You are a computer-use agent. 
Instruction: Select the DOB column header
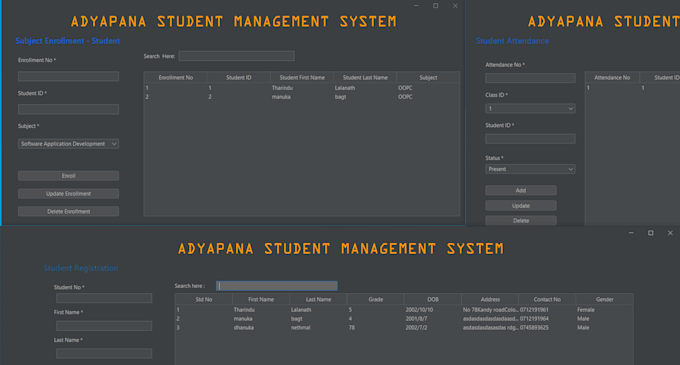pyautogui.click(x=433, y=299)
